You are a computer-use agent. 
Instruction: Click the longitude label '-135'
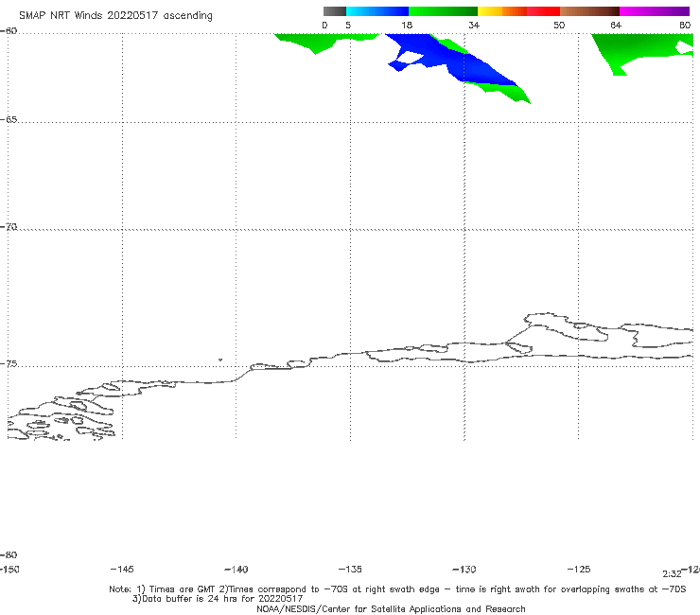point(350,569)
